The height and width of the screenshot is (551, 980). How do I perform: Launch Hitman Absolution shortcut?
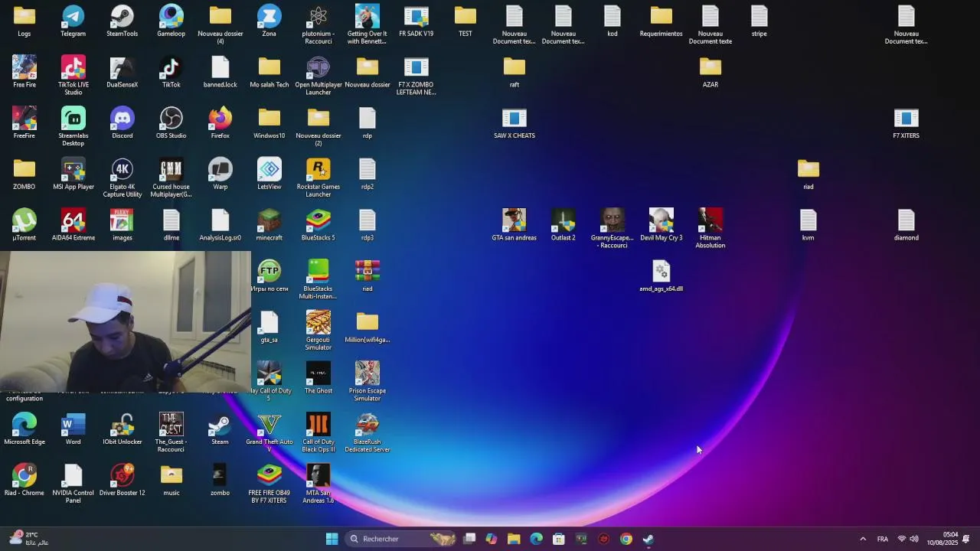coord(710,228)
